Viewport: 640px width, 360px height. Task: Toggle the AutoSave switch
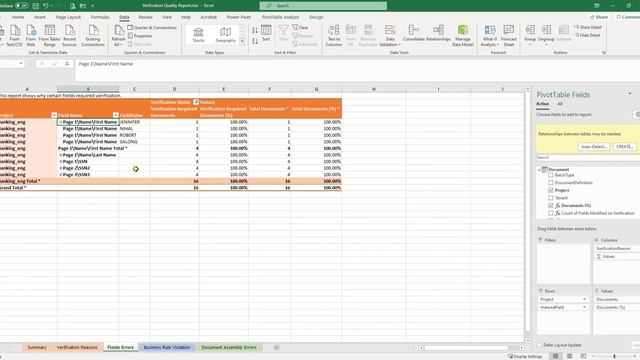pyautogui.click(x=22, y=6)
